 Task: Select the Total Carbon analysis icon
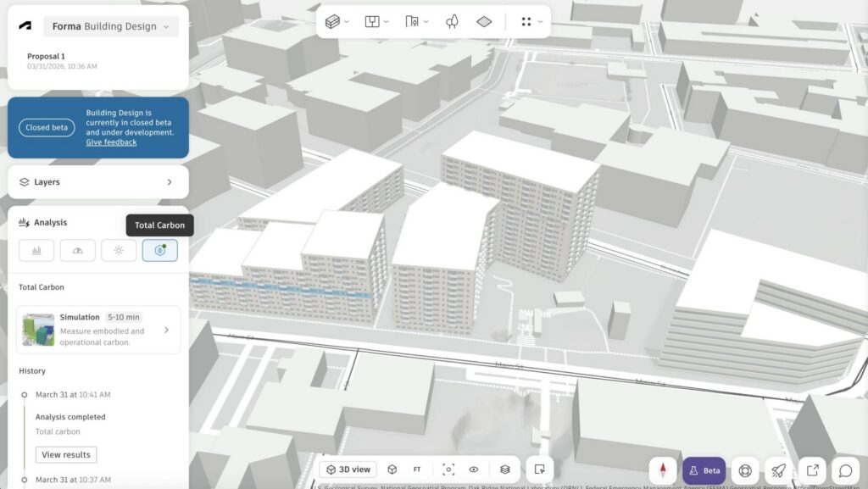(x=159, y=250)
